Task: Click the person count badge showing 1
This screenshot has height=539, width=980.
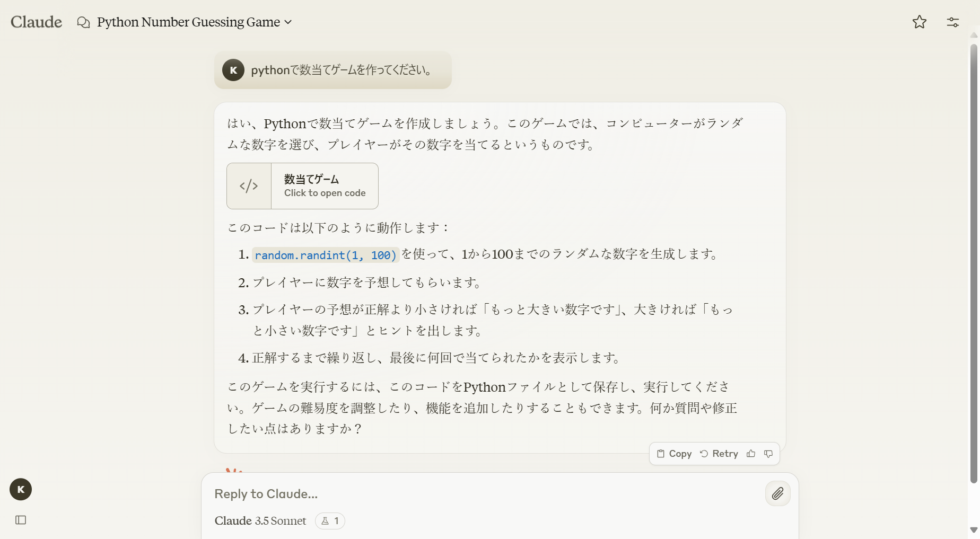Action: pos(330,521)
